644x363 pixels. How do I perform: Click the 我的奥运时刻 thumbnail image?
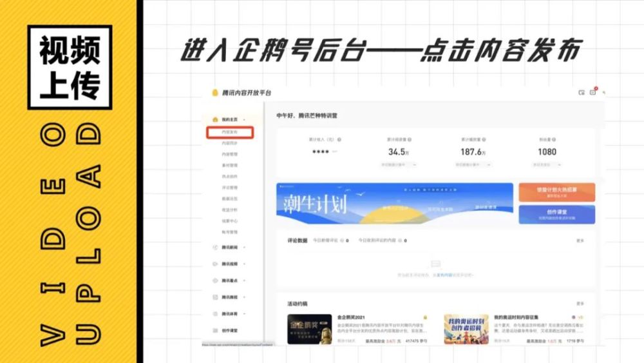tap(466, 329)
